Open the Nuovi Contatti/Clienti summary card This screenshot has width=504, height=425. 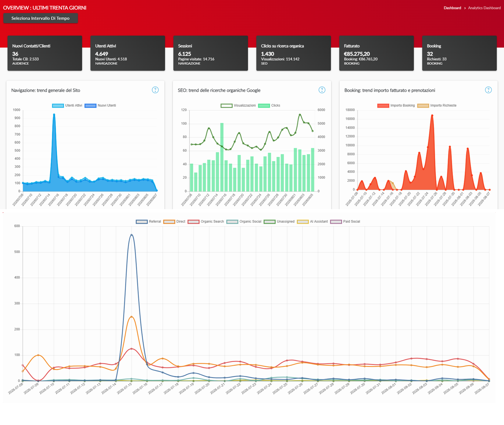(45, 53)
